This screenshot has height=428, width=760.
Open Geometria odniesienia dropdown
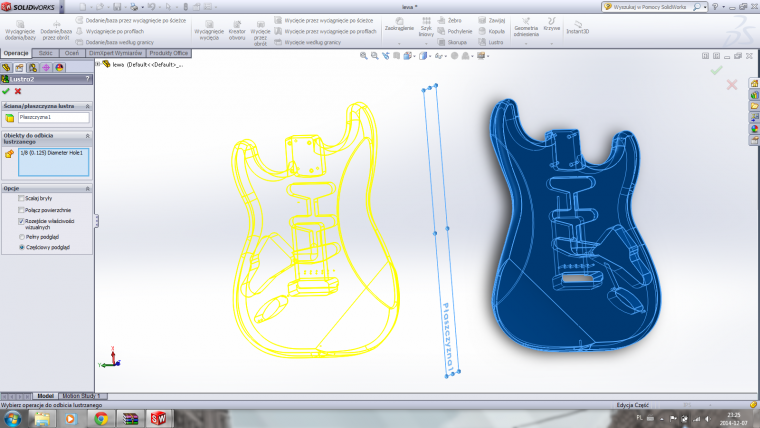[x=526, y=44]
